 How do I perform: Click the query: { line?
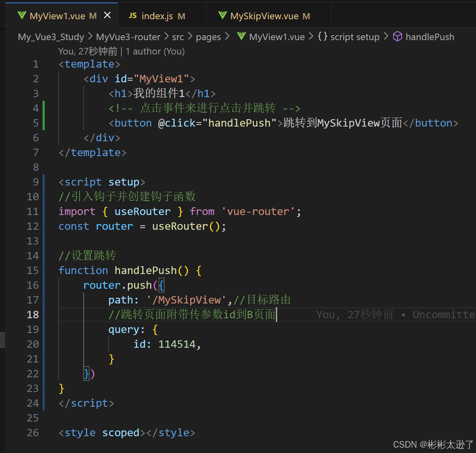133,330
